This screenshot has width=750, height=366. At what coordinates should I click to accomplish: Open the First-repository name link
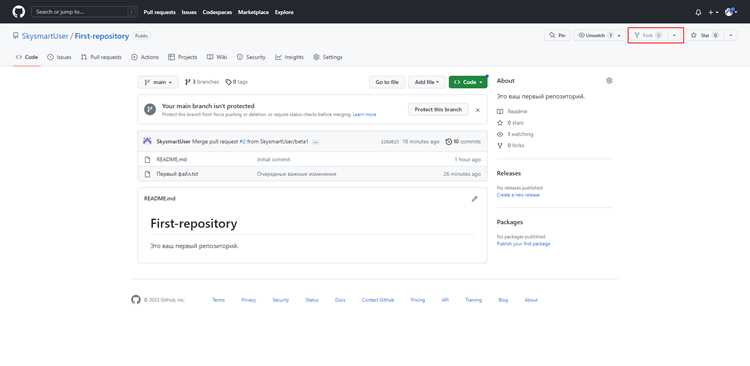[102, 36]
